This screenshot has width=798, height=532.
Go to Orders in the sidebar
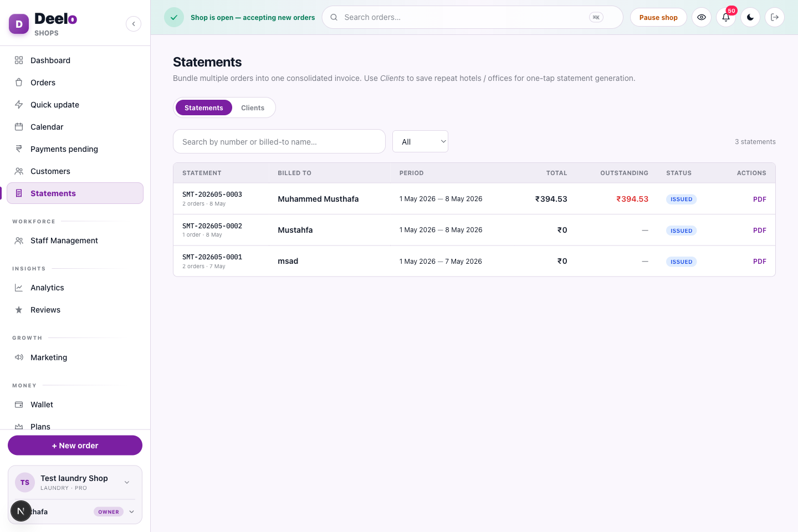tap(75, 83)
